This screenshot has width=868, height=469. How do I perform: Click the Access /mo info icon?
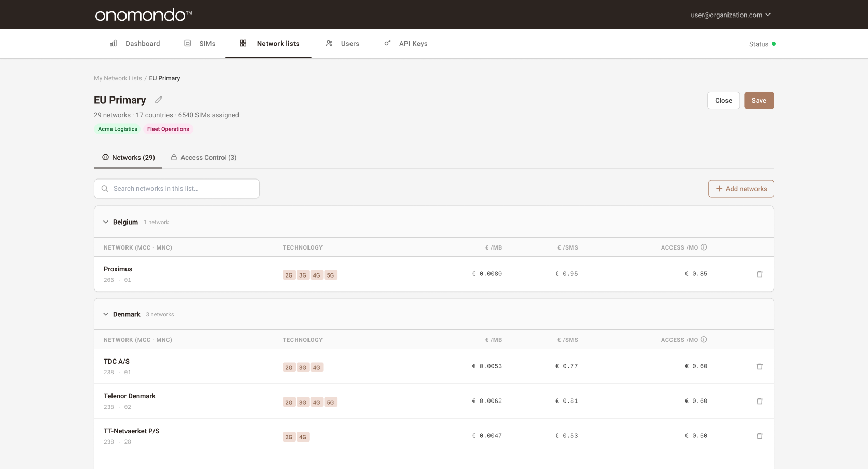coord(704,247)
